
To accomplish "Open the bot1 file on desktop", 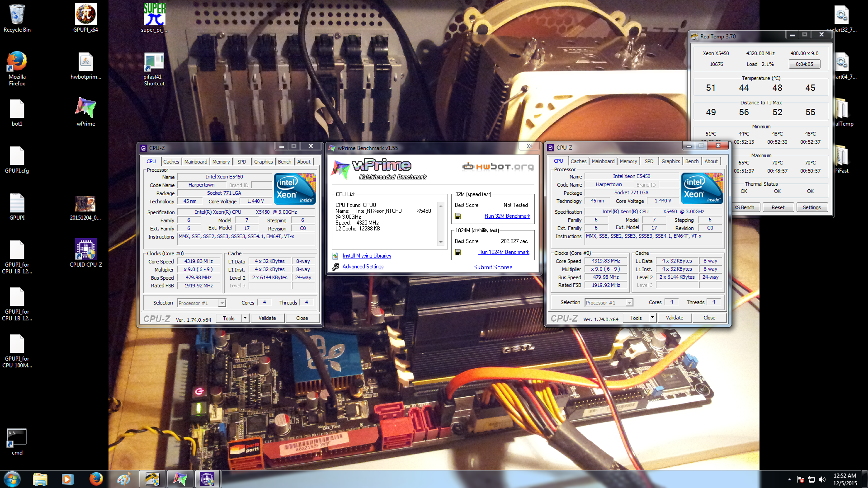I will pos(17,113).
